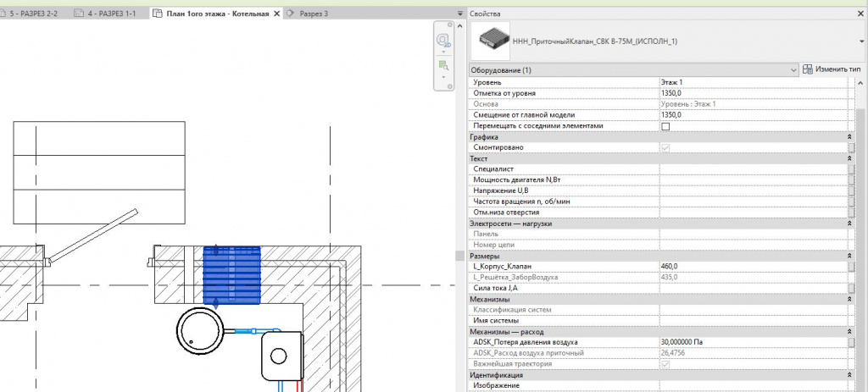Image resolution: width=868 pixels, height=392 pixels.
Task: Select the blue highlighted supply valve in the wall
Action: [x=231, y=275]
